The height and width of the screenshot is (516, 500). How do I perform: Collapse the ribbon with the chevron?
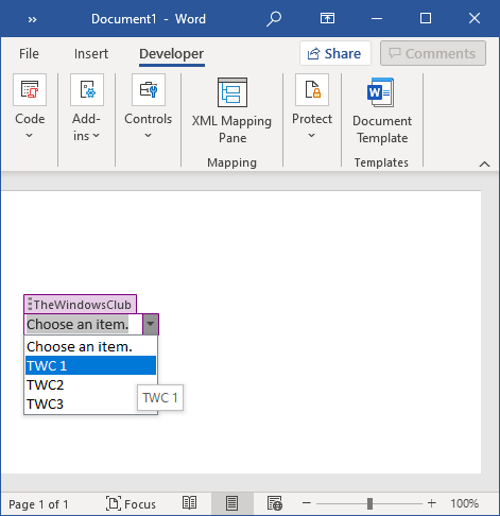click(484, 164)
